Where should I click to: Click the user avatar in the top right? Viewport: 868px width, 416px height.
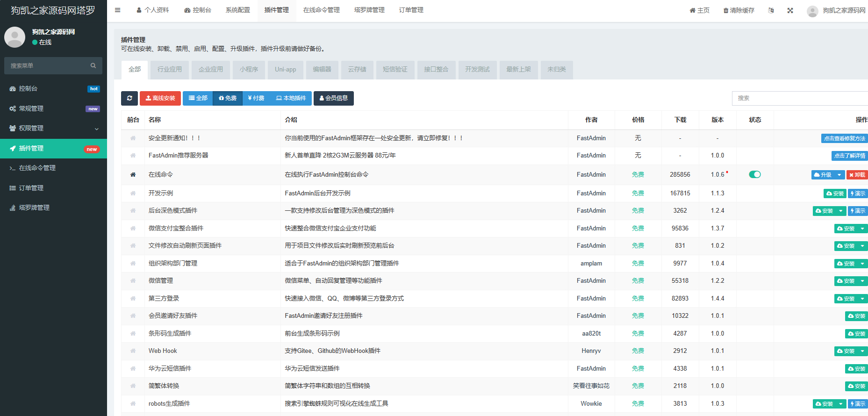[812, 11]
